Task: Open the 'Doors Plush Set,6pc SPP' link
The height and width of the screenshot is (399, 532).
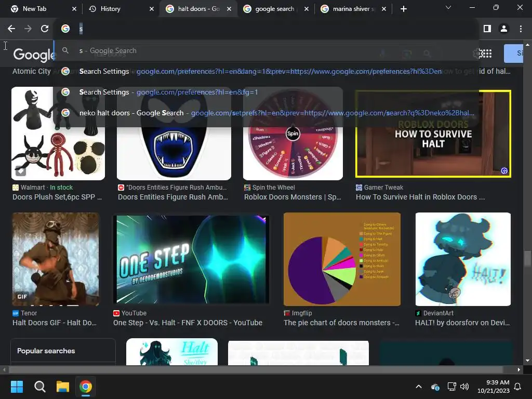Action: [57, 197]
